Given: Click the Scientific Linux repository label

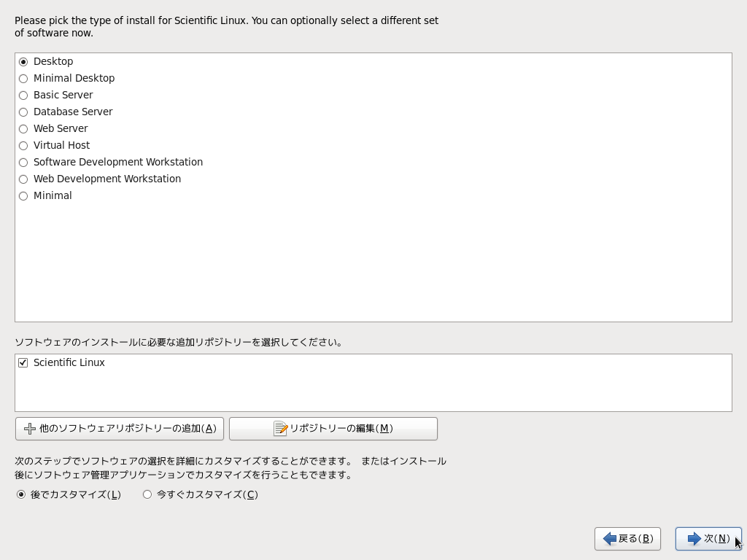Looking at the screenshot, I should pyautogui.click(x=69, y=362).
